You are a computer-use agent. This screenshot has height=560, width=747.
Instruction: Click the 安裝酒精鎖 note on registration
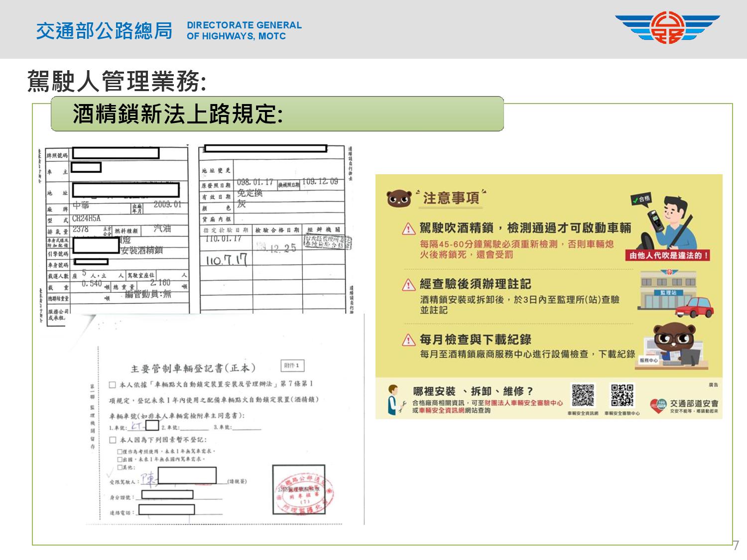click(x=142, y=250)
